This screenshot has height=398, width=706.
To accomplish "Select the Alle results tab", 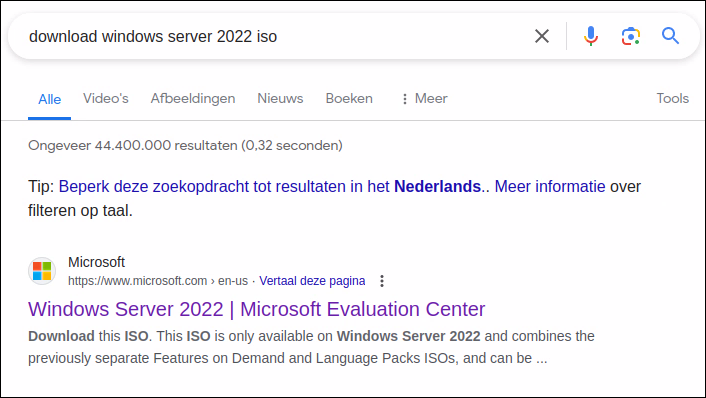I will tap(50, 99).
